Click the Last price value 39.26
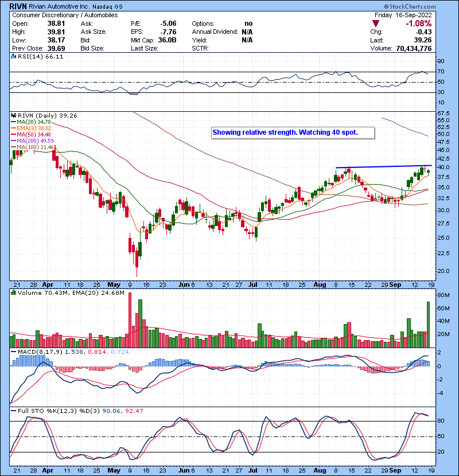The width and height of the screenshot is (459, 476). 423,40
